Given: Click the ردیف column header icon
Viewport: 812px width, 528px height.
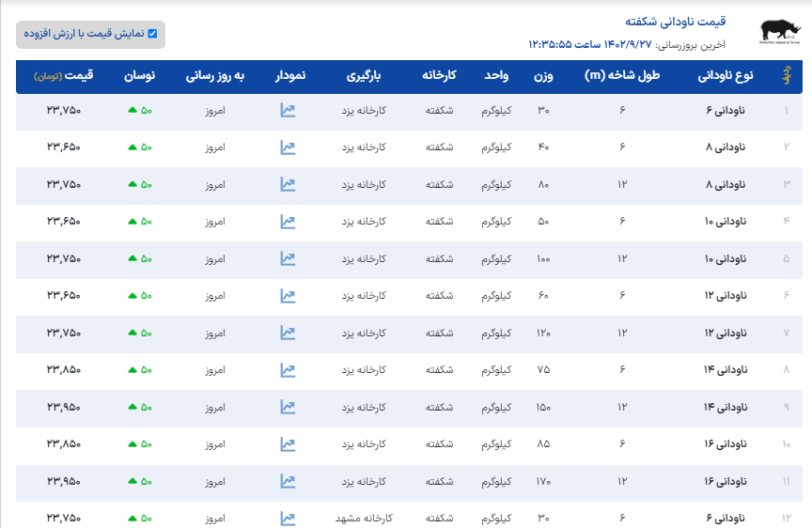Looking at the screenshot, I should pyautogui.click(x=787, y=76).
